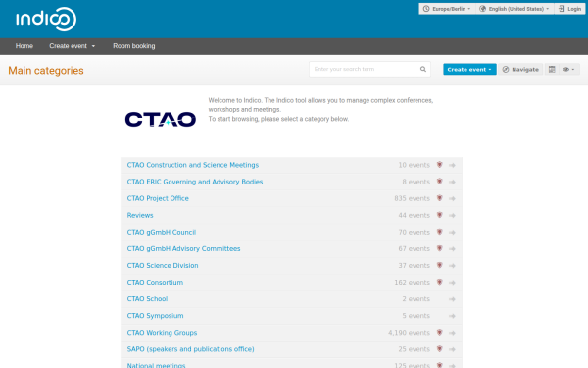The width and height of the screenshot is (588, 368).
Task: Click protection shield icon for CTAO Consortium
Action: [440, 282]
